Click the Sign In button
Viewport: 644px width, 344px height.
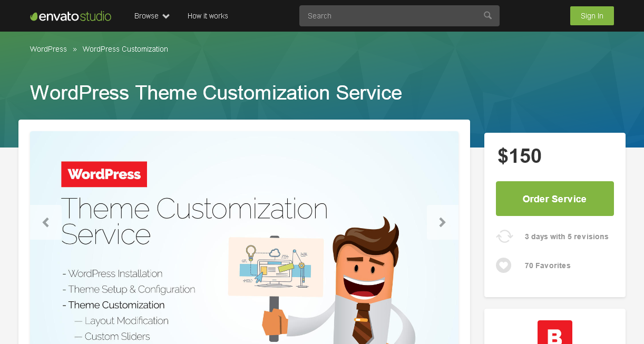click(x=592, y=16)
